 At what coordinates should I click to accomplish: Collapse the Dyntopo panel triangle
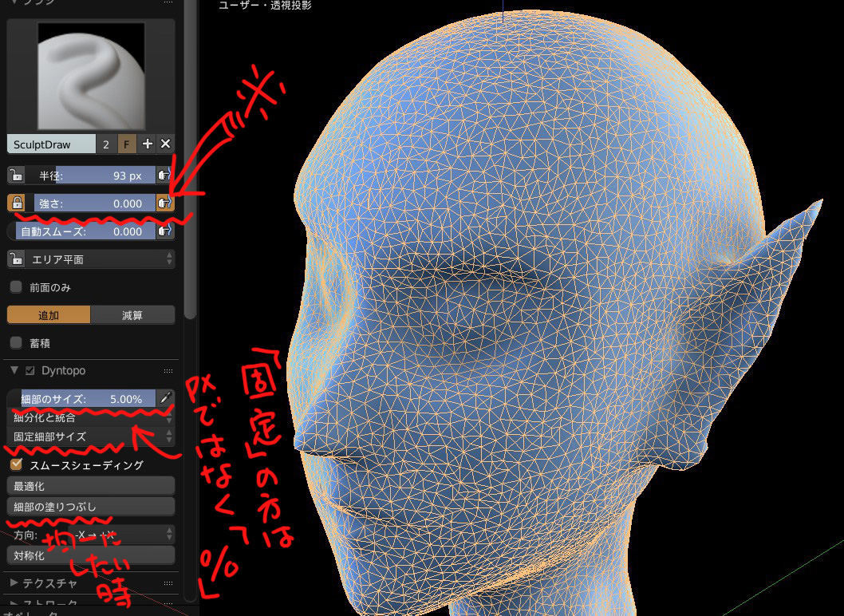[14, 370]
